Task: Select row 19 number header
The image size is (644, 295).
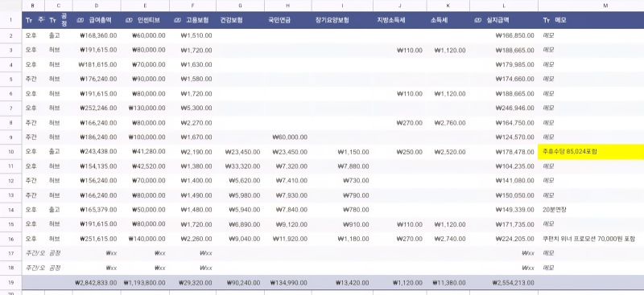Action: tap(11, 283)
